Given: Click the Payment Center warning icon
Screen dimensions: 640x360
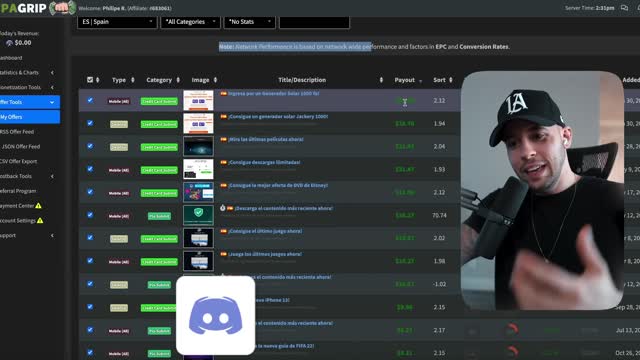Looking at the screenshot, I should coord(38,206).
